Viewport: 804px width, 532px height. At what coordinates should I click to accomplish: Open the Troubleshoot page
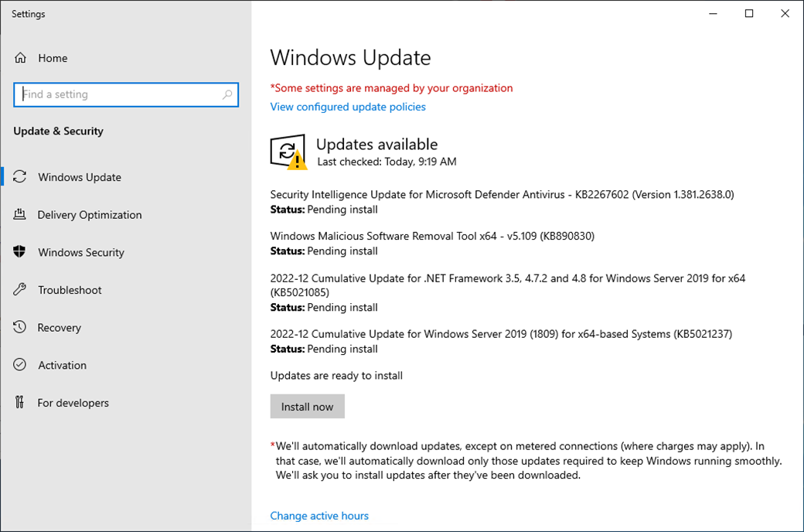(70, 290)
